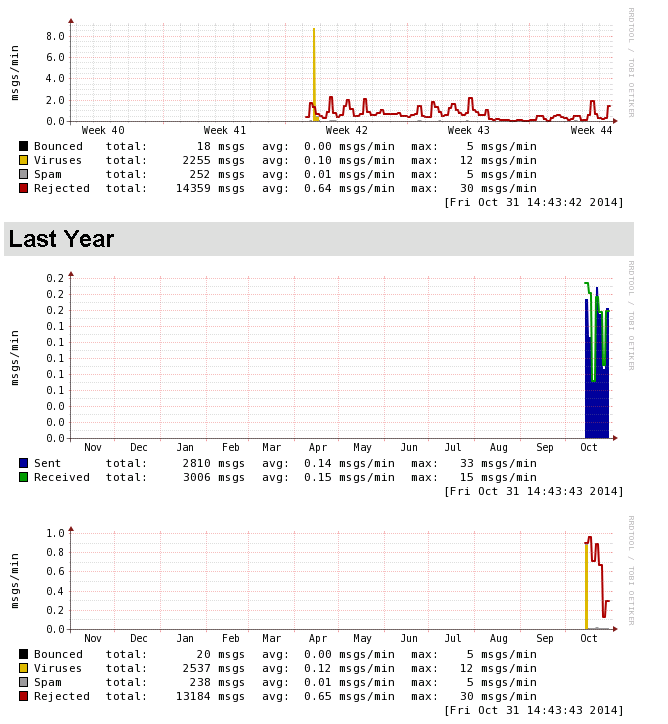Click the yellow Viruses swatch beside 2255 msgs
668x724 pixels.
[24, 160]
